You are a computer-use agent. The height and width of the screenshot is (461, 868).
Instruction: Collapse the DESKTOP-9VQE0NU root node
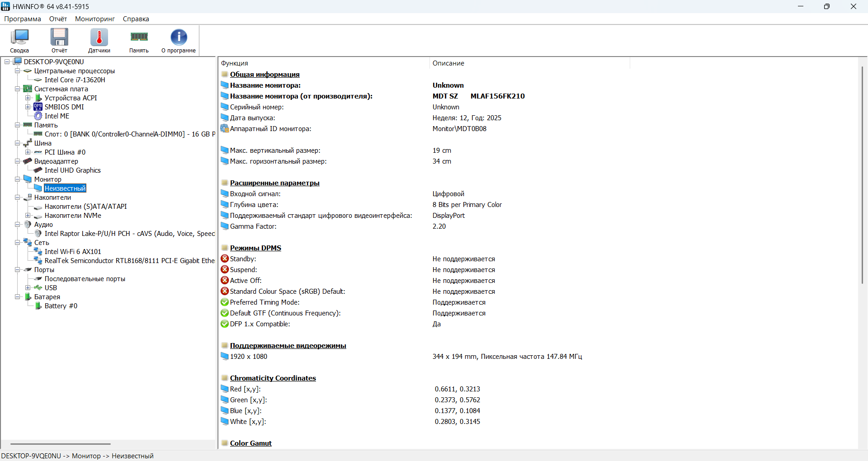[7, 62]
